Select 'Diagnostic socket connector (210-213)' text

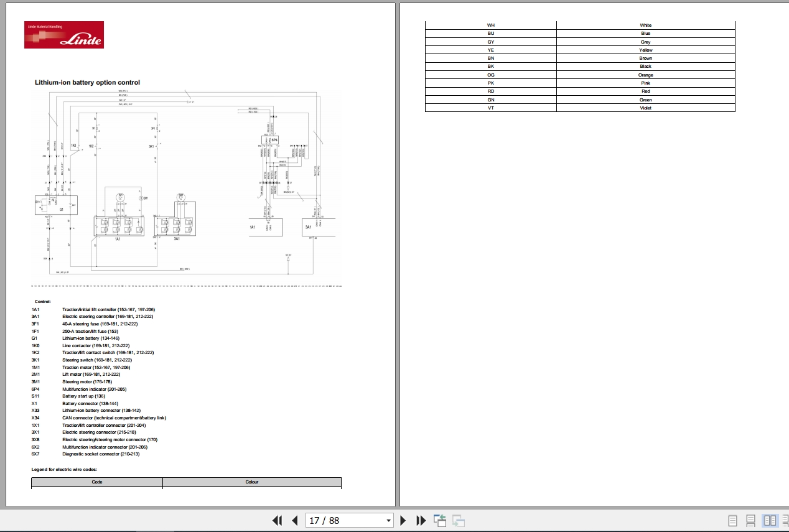[x=101, y=454]
